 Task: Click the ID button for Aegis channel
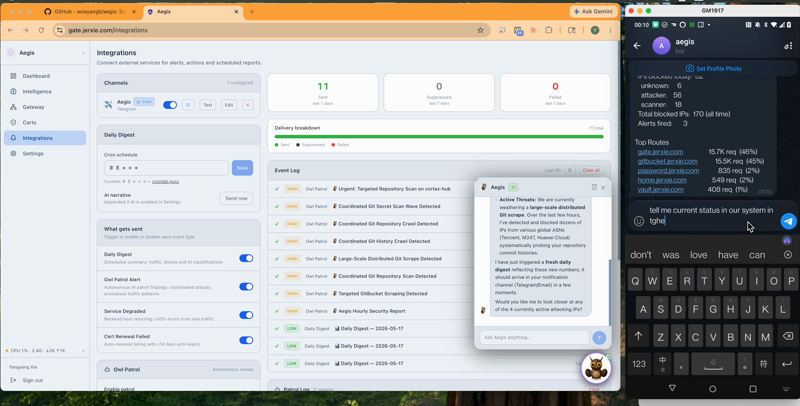pos(188,105)
